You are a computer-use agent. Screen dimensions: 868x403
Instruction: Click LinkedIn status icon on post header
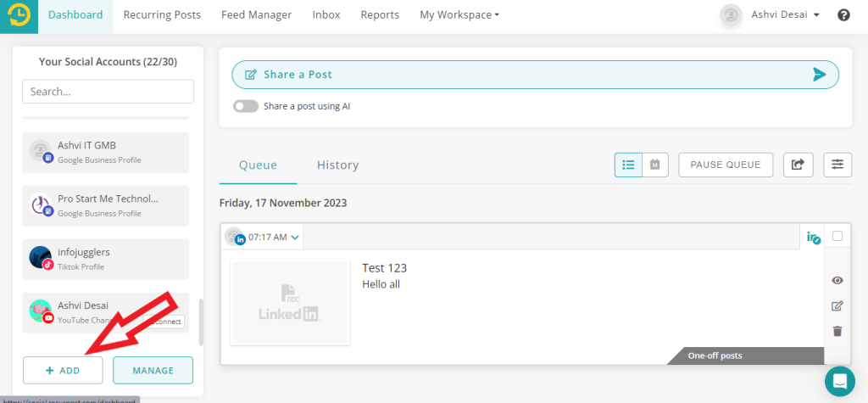813,238
